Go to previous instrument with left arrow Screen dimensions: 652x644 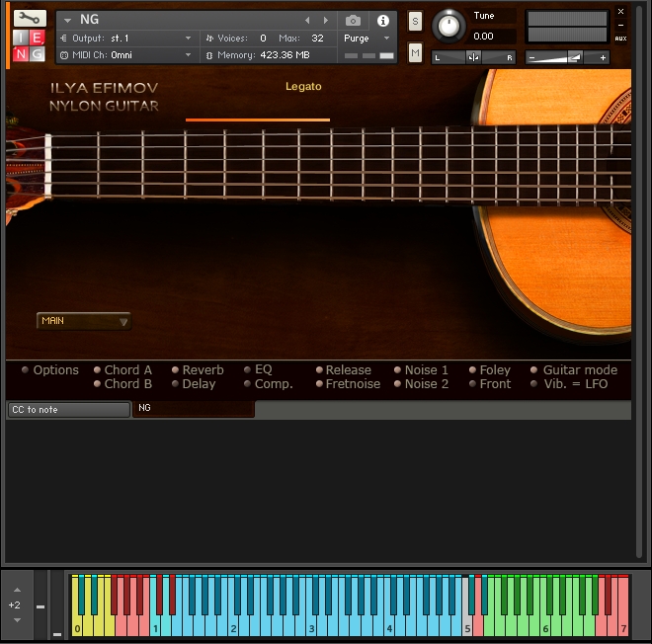point(307,20)
